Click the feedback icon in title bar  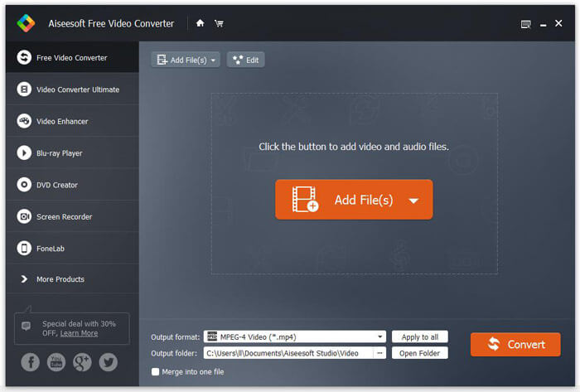click(x=525, y=24)
